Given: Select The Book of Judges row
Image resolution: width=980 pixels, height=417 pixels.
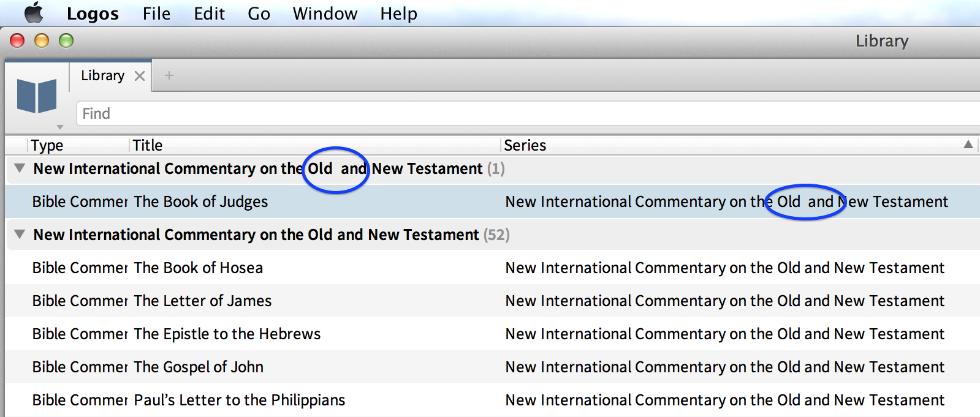Looking at the screenshot, I should tap(493, 201).
